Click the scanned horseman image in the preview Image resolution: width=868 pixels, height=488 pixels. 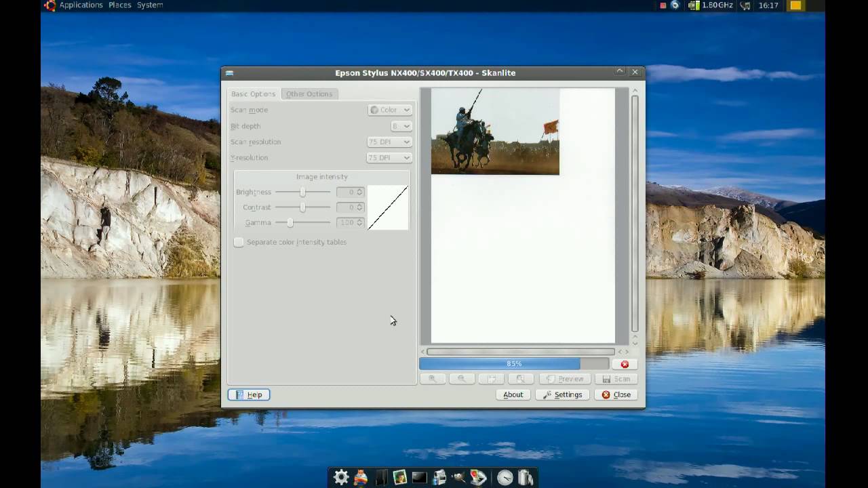(x=495, y=131)
